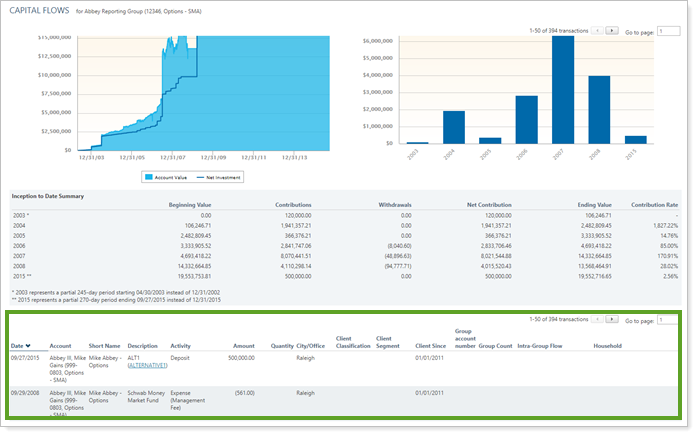Click the Date column sort arrow
Image resolution: width=697 pixels, height=436 pixels.
pos(29,346)
